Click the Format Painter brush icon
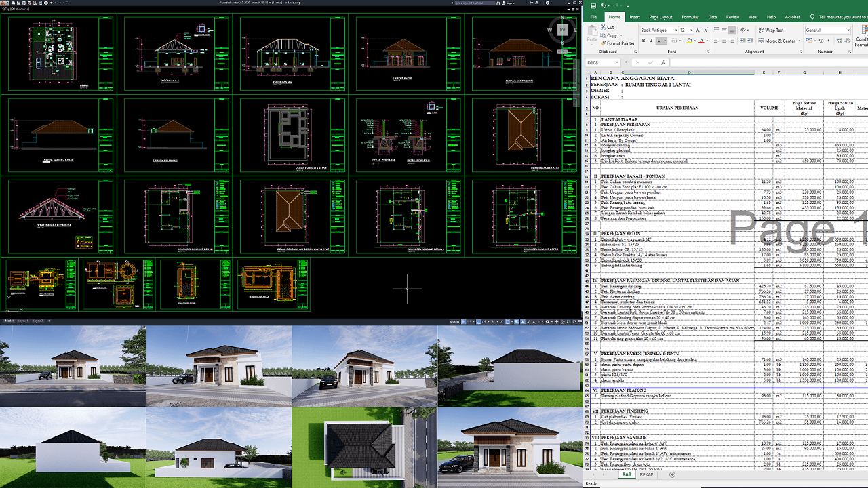Viewport: 868px width, 488px height. (603, 43)
